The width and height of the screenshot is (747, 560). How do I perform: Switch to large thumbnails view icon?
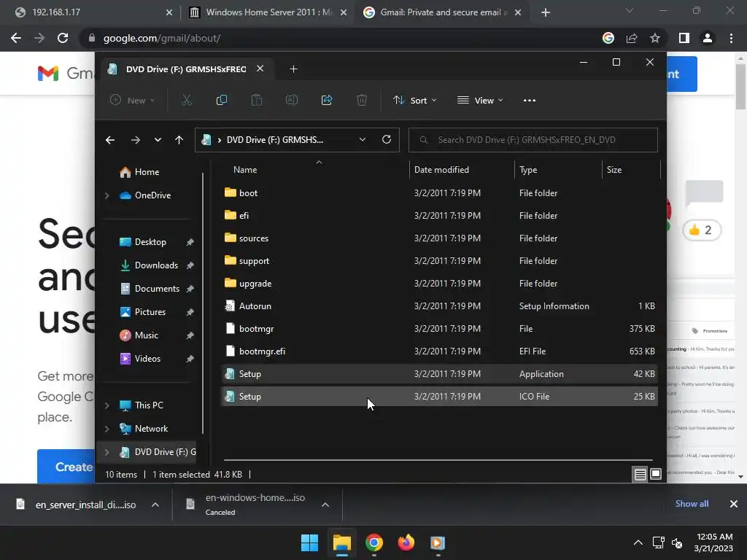click(656, 474)
